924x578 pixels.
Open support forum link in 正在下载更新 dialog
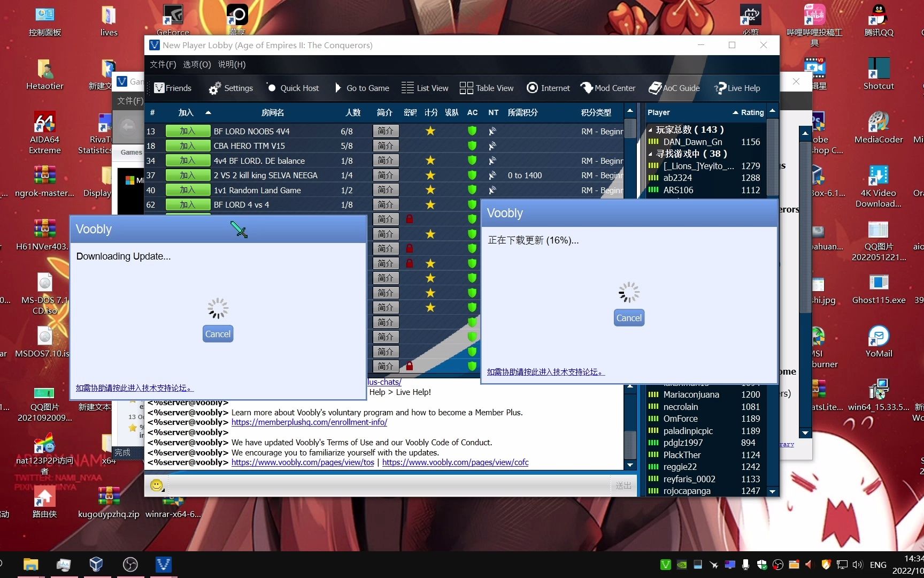546,372
